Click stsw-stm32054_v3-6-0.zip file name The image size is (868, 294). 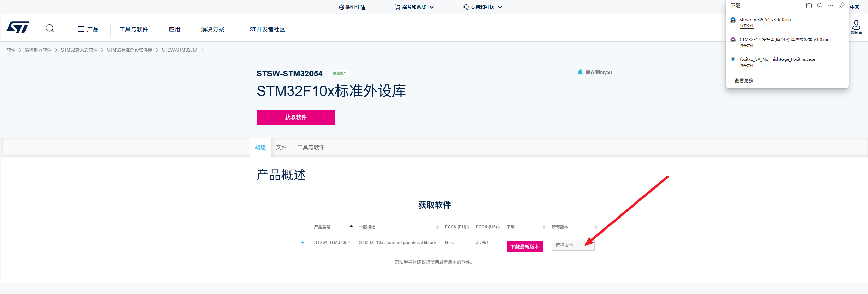tap(765, 20)
